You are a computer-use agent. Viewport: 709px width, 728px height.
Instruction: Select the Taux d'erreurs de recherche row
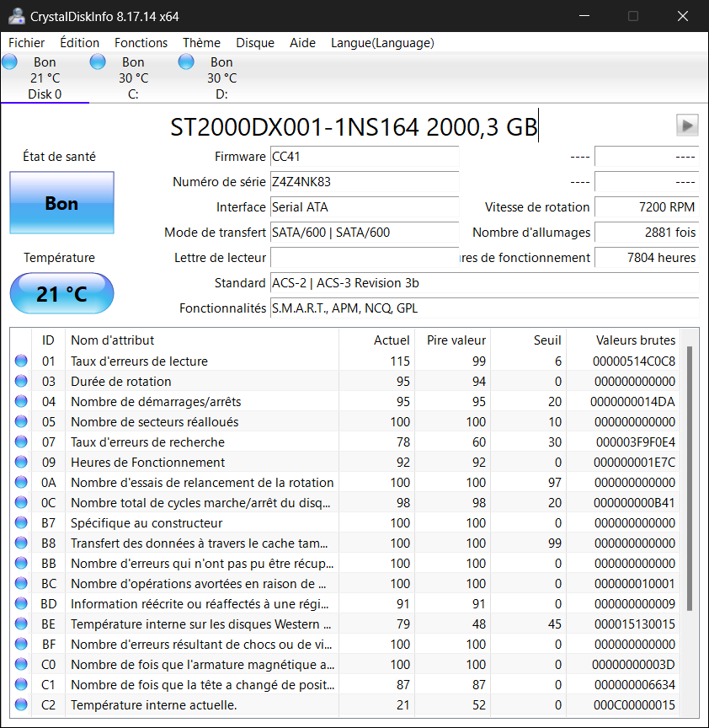click(202, 442)
